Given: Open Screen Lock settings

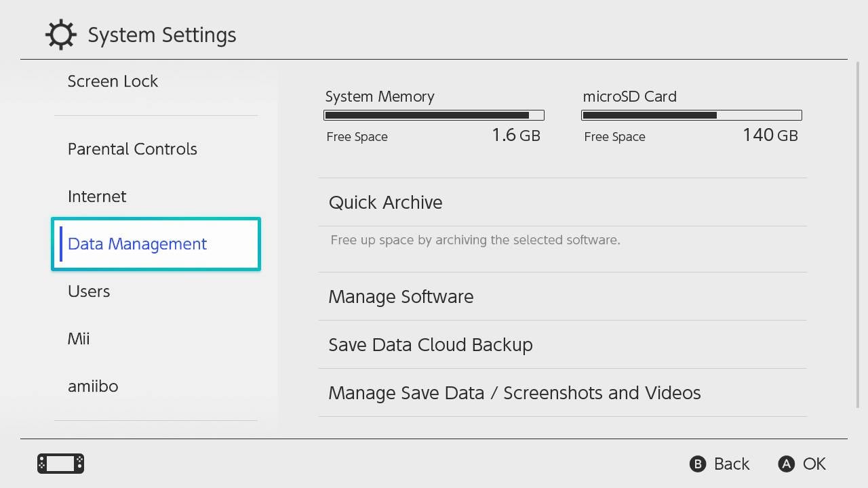Looking at the screenshot, I should (x=113, y=81).
